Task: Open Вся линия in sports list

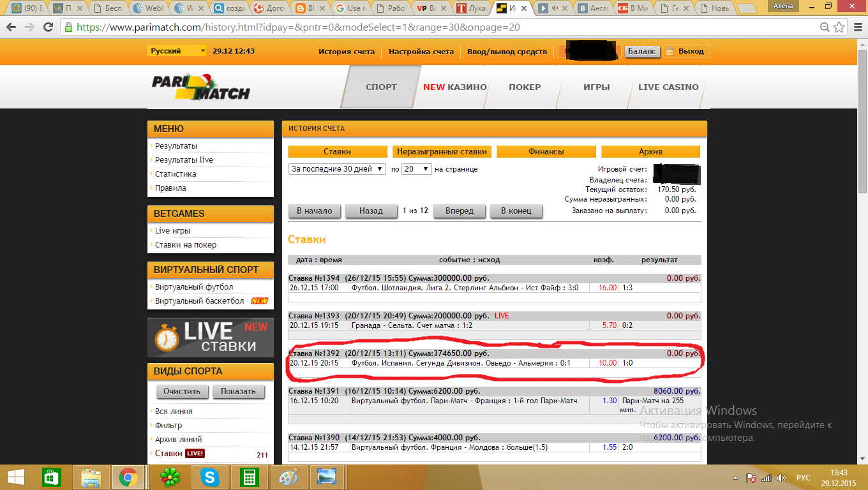Action: tap(174, 412)
